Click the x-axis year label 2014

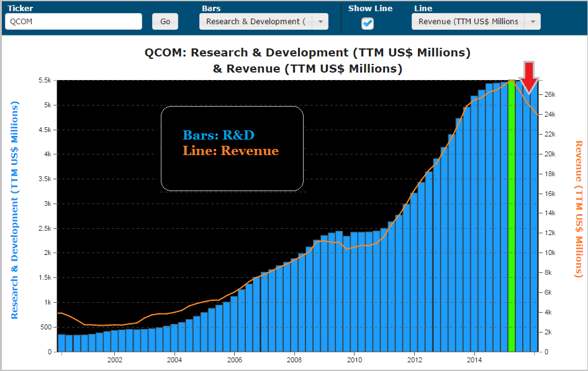click(474, 360)
